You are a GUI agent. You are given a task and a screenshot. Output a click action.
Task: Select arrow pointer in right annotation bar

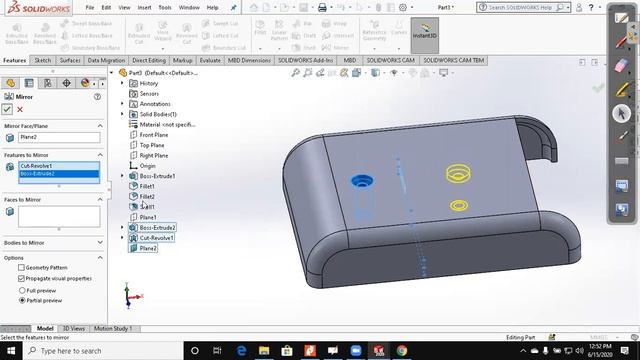pyautogui.click(x=621, y=113)
